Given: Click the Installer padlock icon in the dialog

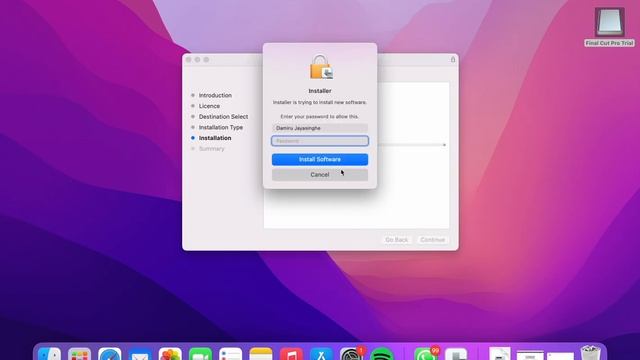Looking at the screenshot, I should [x=321, y=67].
